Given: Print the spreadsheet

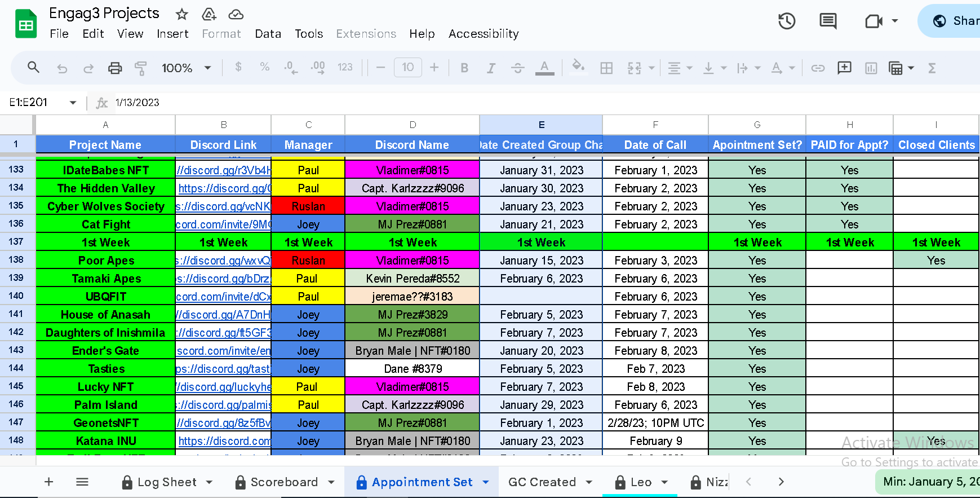Looking at the screenshot, I should pyautogui.click(x=115, y=68).
